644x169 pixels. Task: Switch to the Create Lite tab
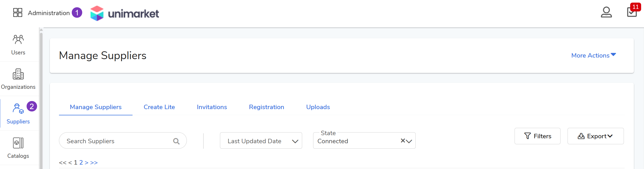(159, 107)
